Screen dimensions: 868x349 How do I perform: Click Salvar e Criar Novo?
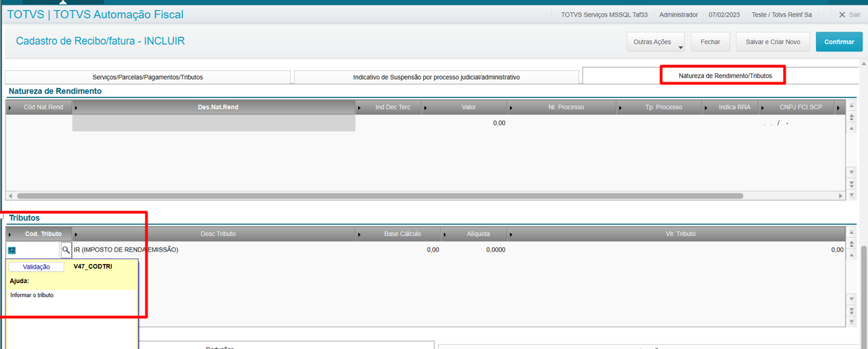click(x=773, y=42)
